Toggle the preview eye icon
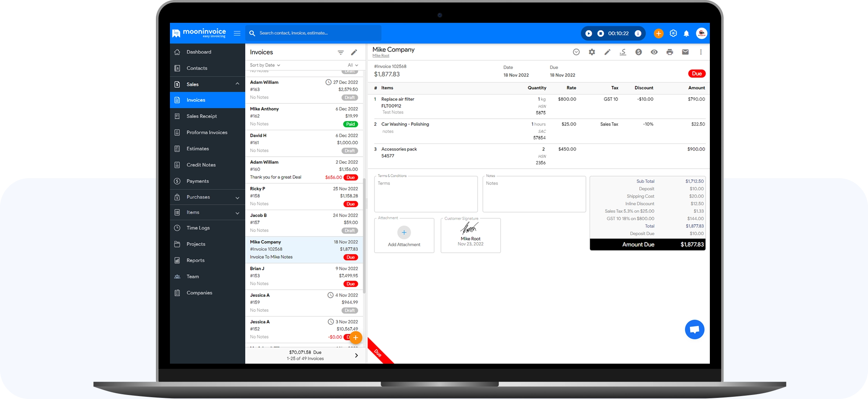 click(654, 52)
